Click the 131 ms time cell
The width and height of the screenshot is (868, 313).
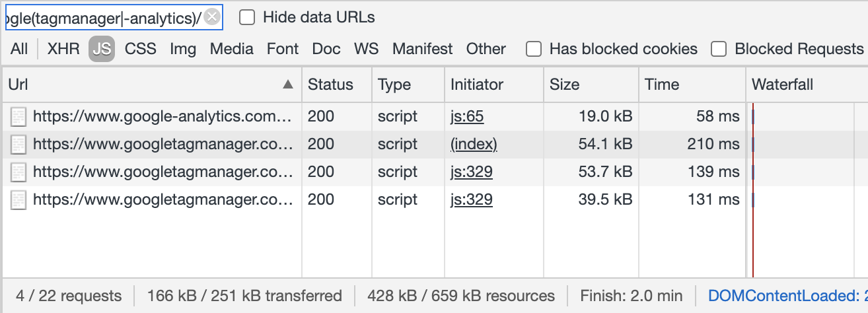click(x=692, y=200)
